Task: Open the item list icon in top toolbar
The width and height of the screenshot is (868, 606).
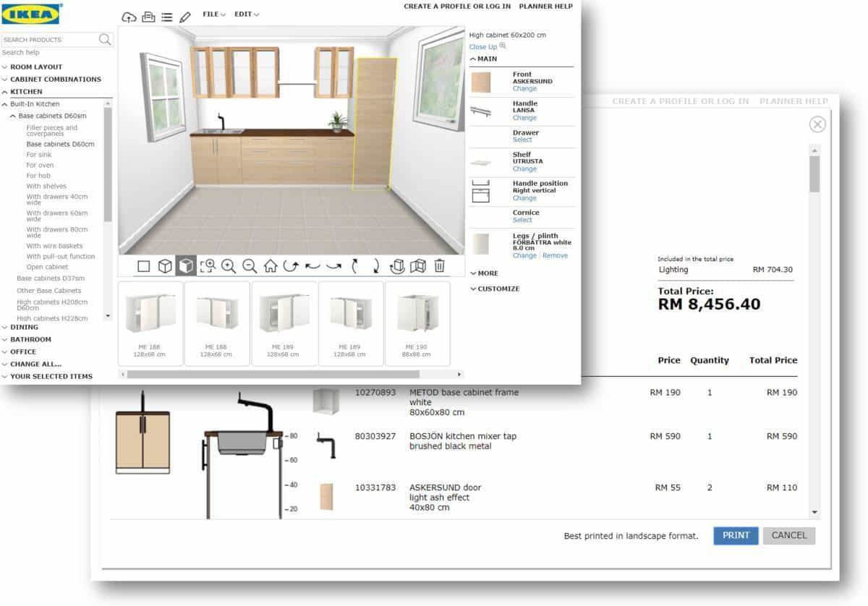Action: point(167,17)
